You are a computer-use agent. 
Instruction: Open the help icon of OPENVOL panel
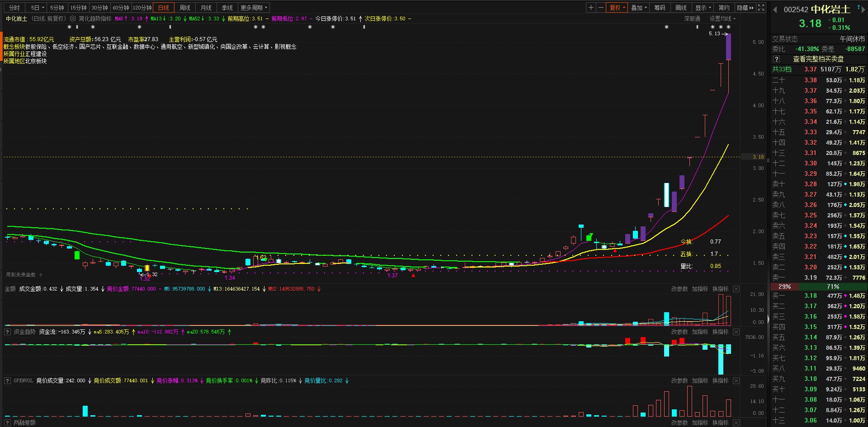(x=7, y=381)
